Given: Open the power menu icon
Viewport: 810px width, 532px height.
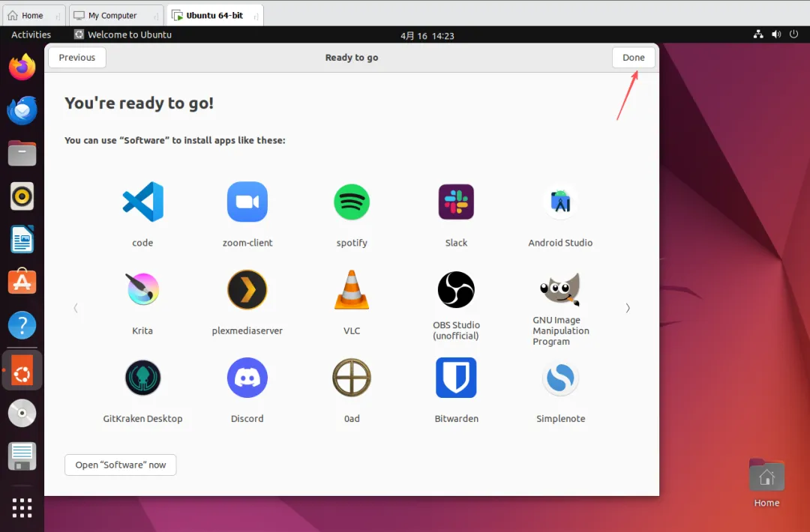Looking at the screenshot, I should (794, 34).
